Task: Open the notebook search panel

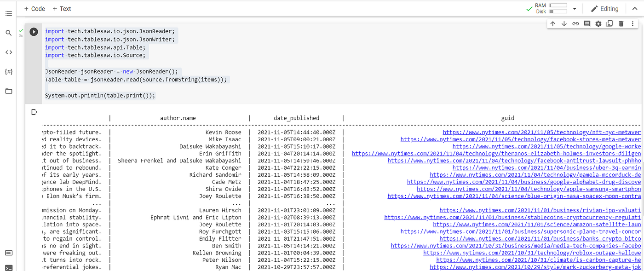Action: [8, 33]
